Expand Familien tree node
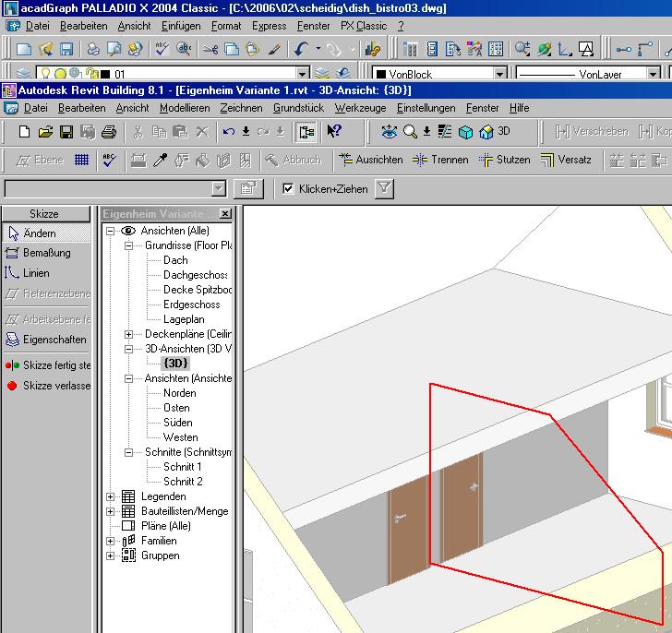672x633 pixels. (110, 542)
